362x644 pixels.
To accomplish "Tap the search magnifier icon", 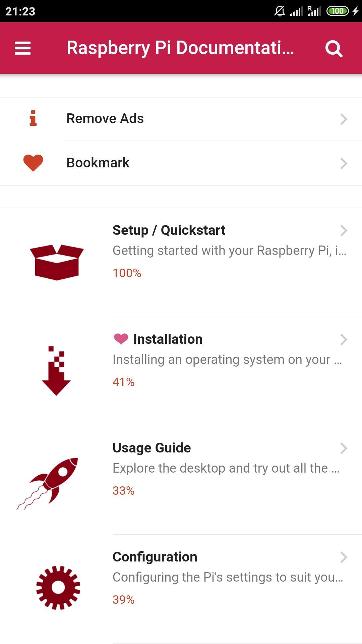I will pos(334,49).
